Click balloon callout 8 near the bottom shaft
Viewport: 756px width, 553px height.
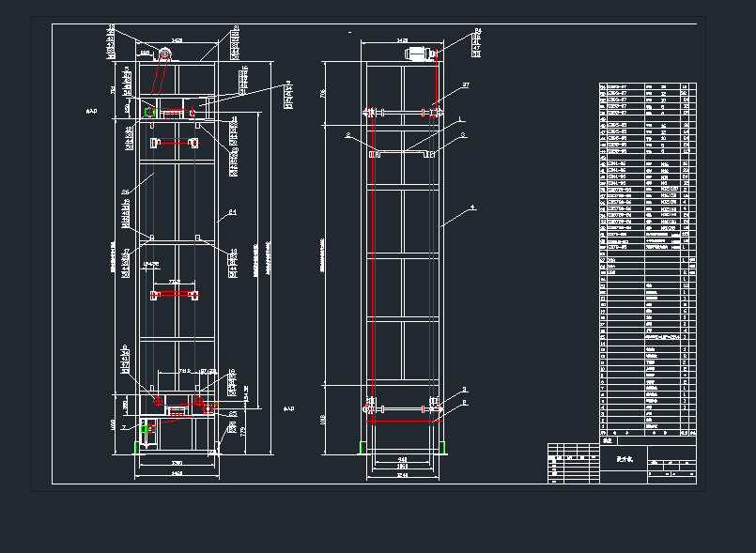point(464,404)
